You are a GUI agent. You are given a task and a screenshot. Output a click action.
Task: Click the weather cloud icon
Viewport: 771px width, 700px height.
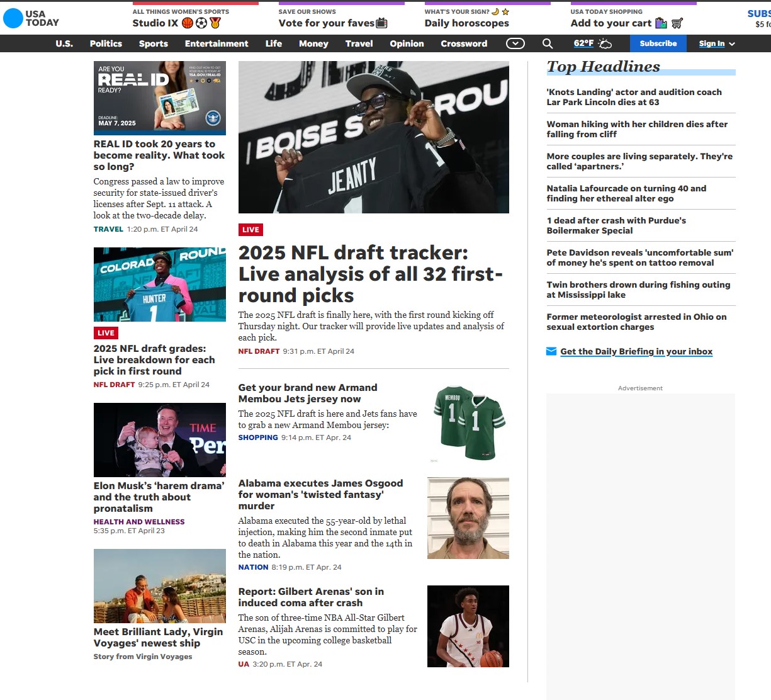coord(605,43)
